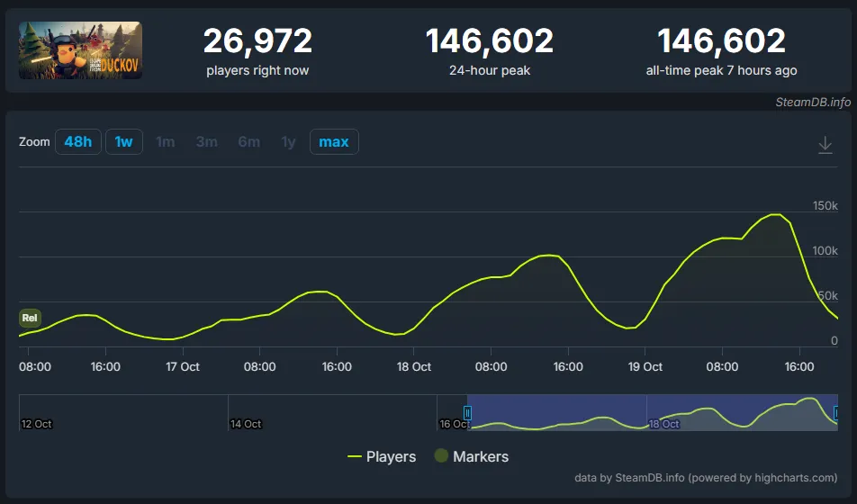Switch zoom to max range
857x504 pixels.
click(x=334, y=142)
